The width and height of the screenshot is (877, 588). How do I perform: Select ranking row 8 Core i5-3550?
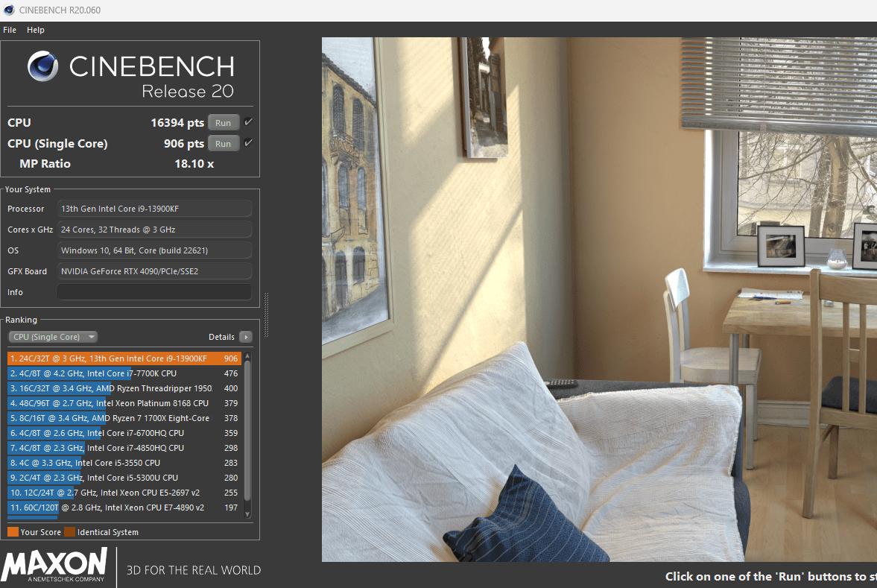point(124,463)
